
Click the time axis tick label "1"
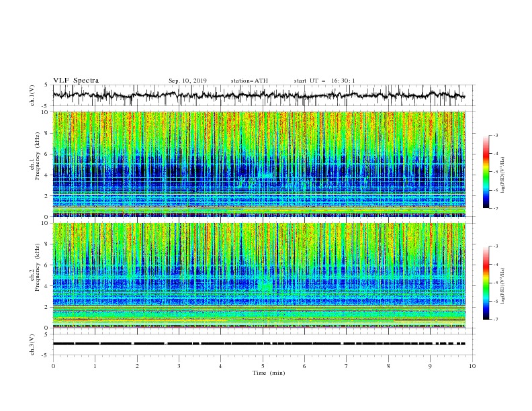95,366
